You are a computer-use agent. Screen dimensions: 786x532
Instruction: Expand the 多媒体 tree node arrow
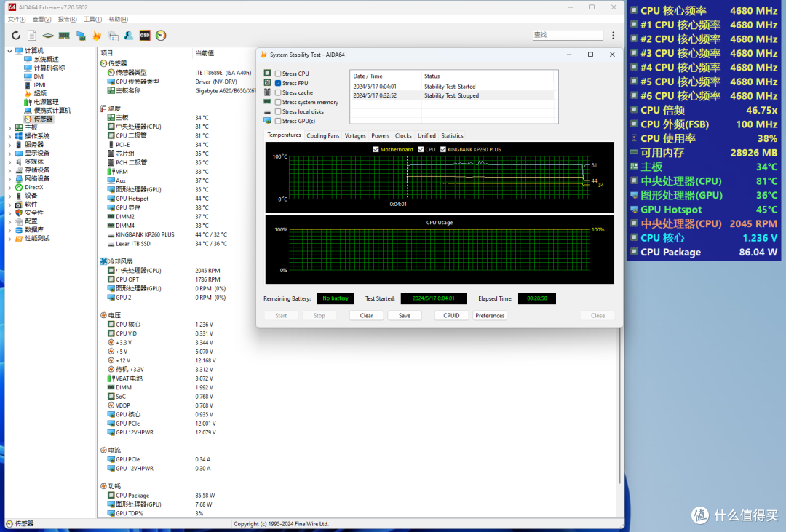click(x=9, y=162)
